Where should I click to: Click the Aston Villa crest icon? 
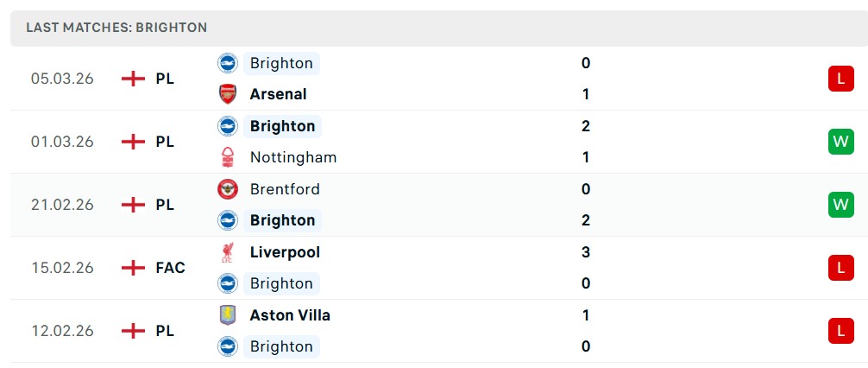coord(227,315)
